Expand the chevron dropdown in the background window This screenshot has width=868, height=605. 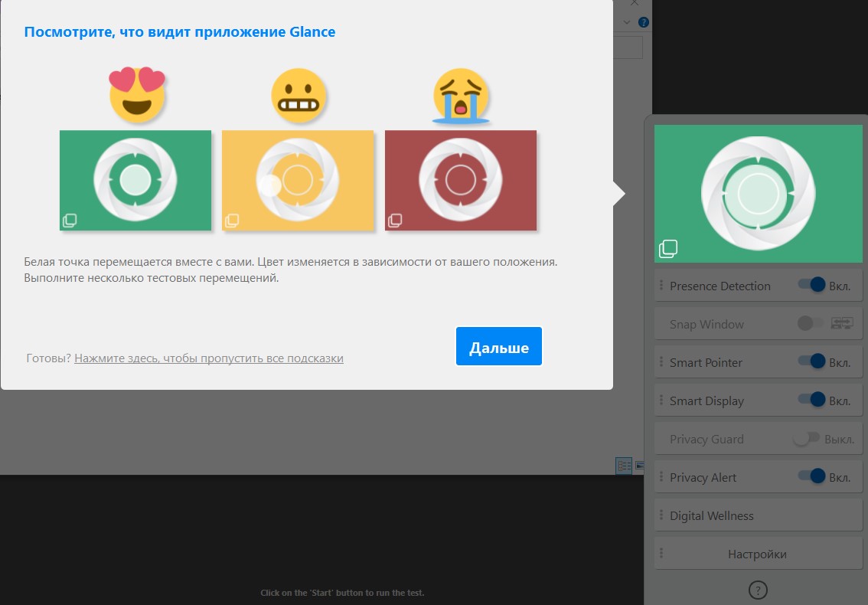click(x=627, y=22)
